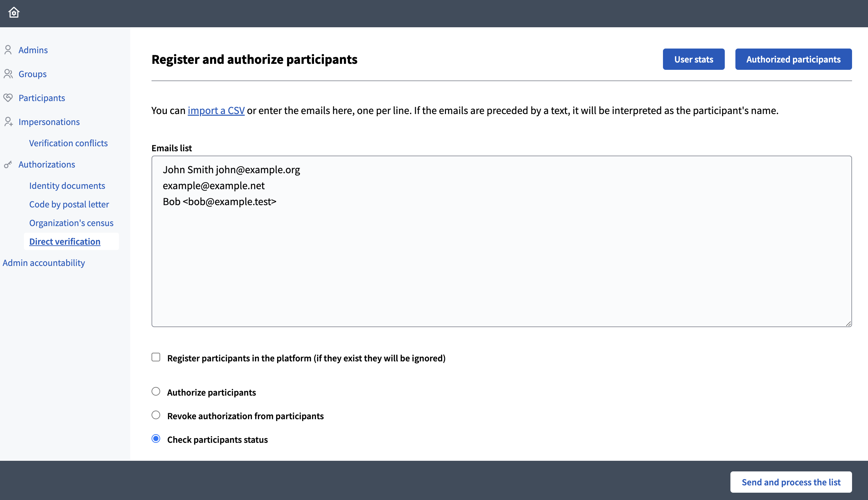This screenshot has height=500, width=868.
Task: Click the Participants heart icon
Action: [x=8, y=98]
